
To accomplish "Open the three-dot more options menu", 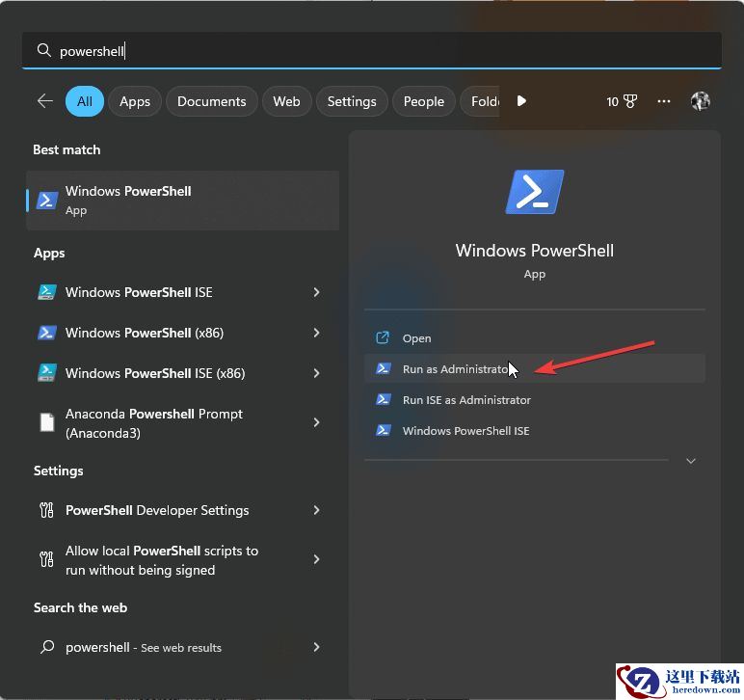I will click(664, 101).
